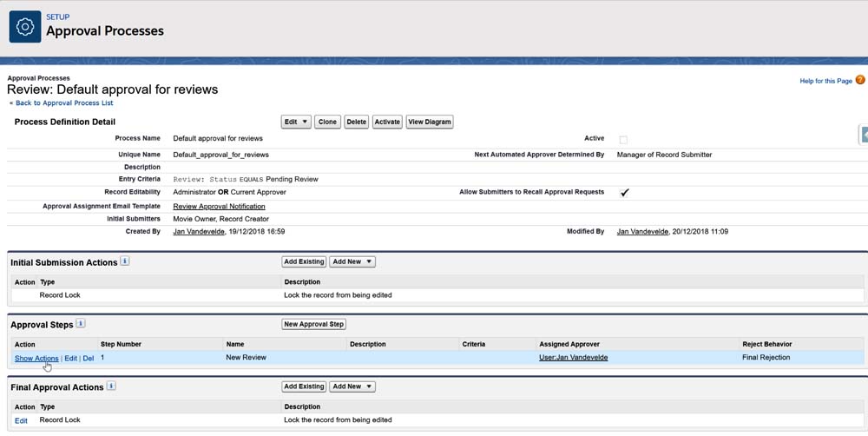Click the help question mark icon
The height and width of the screenshot is (436, 868).
[860, 81]
